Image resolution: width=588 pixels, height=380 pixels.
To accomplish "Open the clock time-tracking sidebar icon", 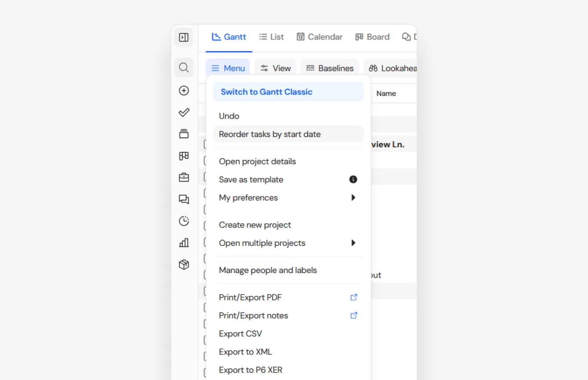I will point(184,221).
